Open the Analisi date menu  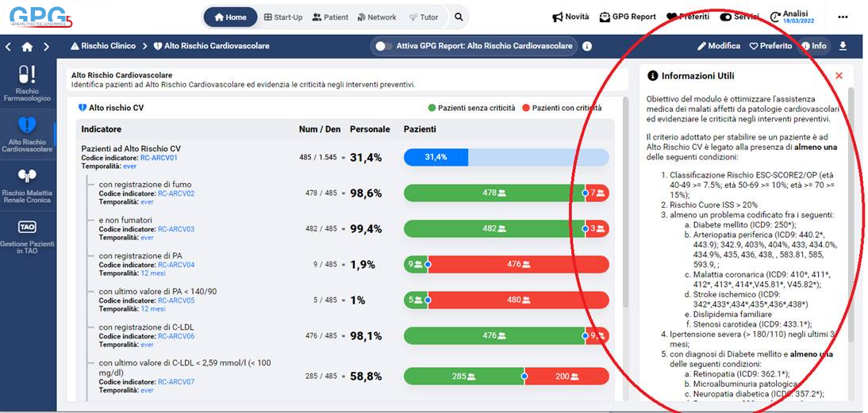789,17
